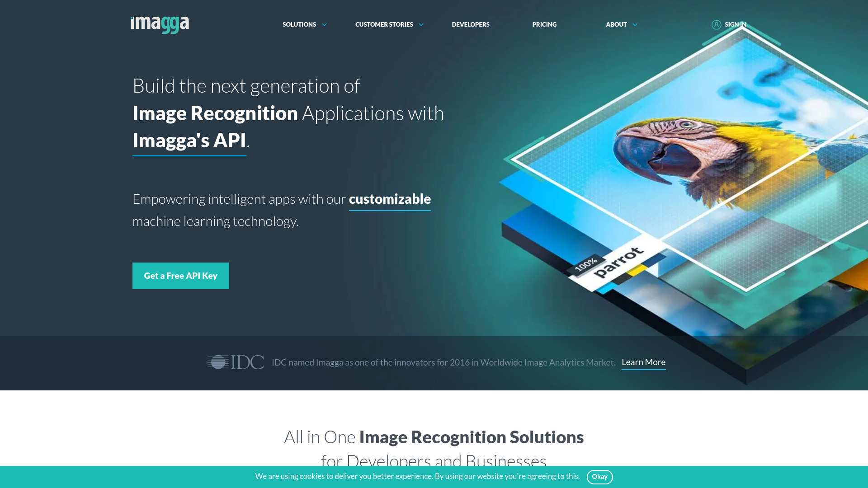Click the Customer Stories dropdown arrow
Image resolution: width=868 pixels, height=488 pixels.
[x=421, y=24]
